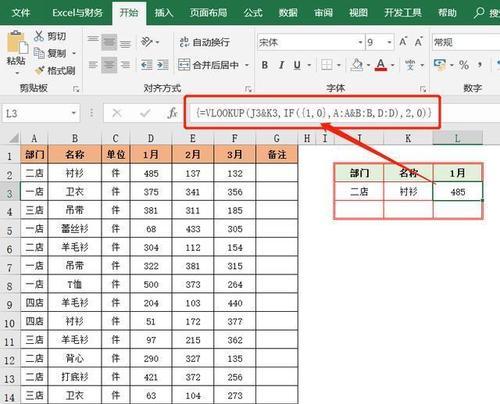Open Merge and Center dropdown arrow
Screen dimensions: 500x404
pos(247,65)
